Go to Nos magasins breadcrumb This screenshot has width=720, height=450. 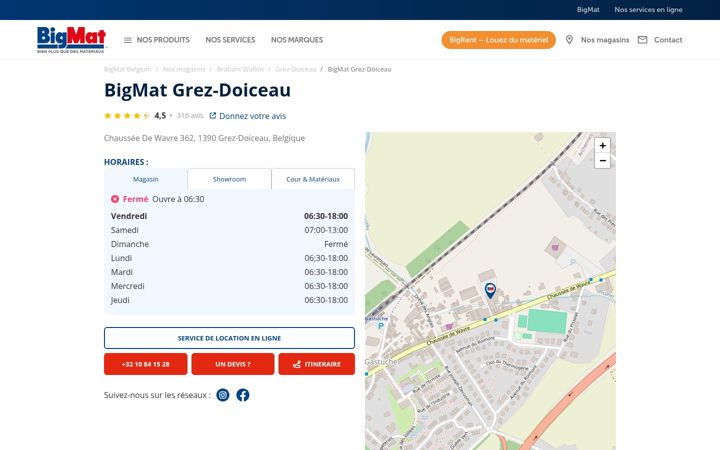[184, 69]
